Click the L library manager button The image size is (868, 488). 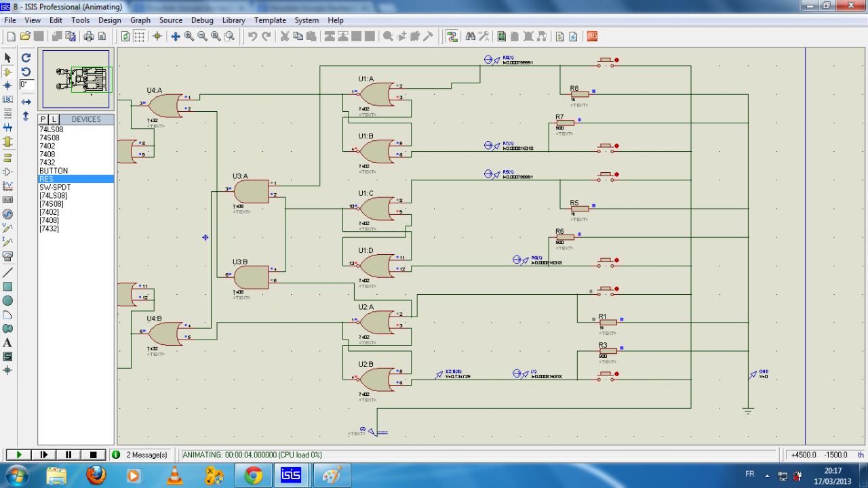tap(54, 119)
